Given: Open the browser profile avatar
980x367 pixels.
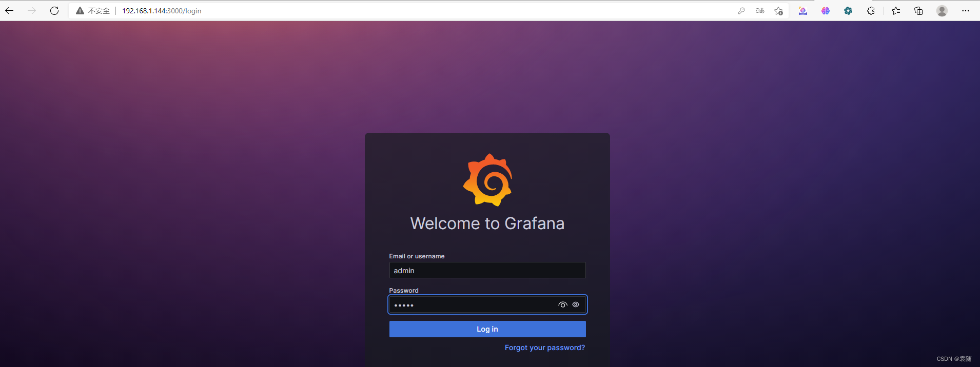Looking at the screenshot, I should click(x=942, y=11).
